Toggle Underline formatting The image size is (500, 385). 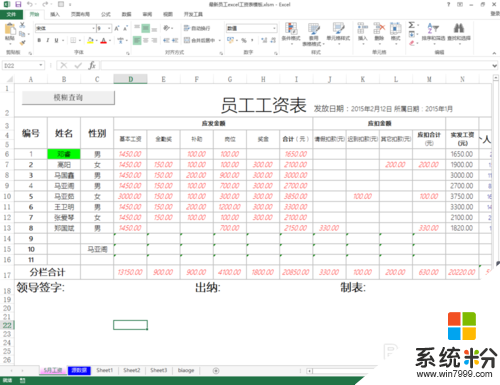(x=56, y=40)
